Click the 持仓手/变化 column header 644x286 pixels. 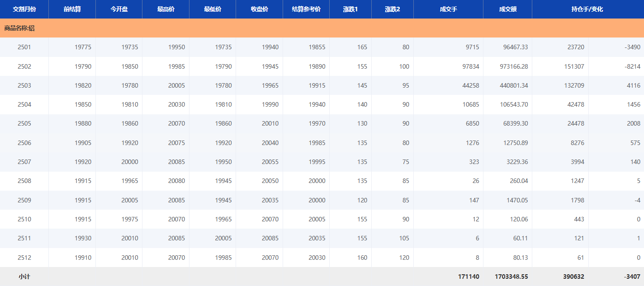[587, 9]
